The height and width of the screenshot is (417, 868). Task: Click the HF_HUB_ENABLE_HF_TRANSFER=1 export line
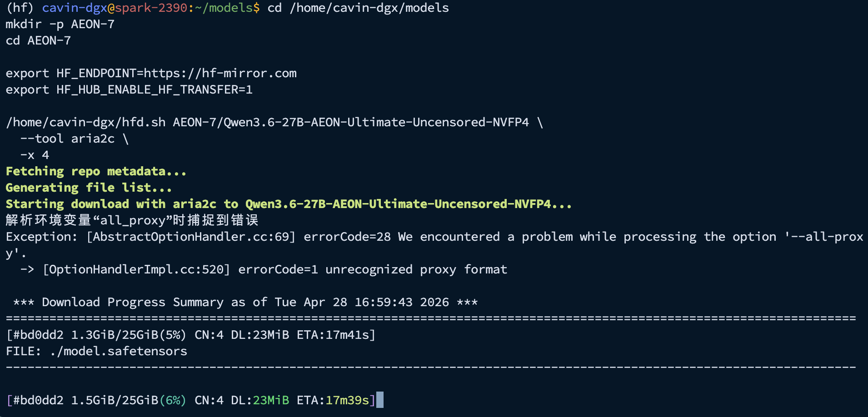129,89
